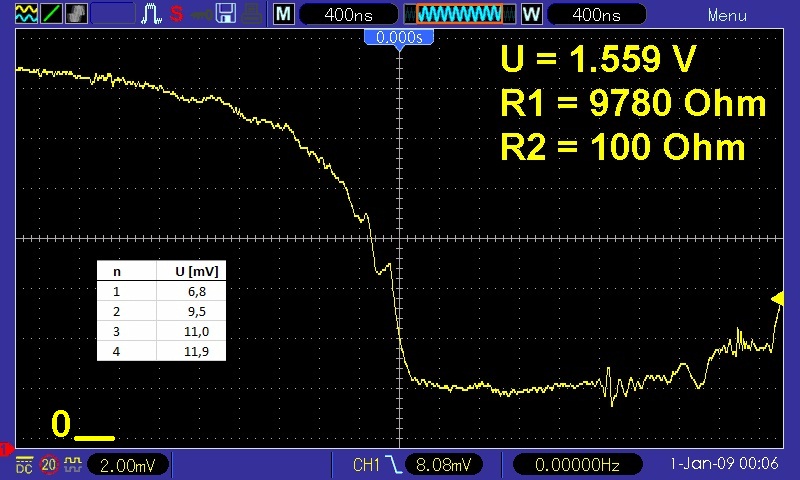Click the yellow 0 baseline label
Image resolution: width=800 pixels, height=480 pixels.
point(61,424)
